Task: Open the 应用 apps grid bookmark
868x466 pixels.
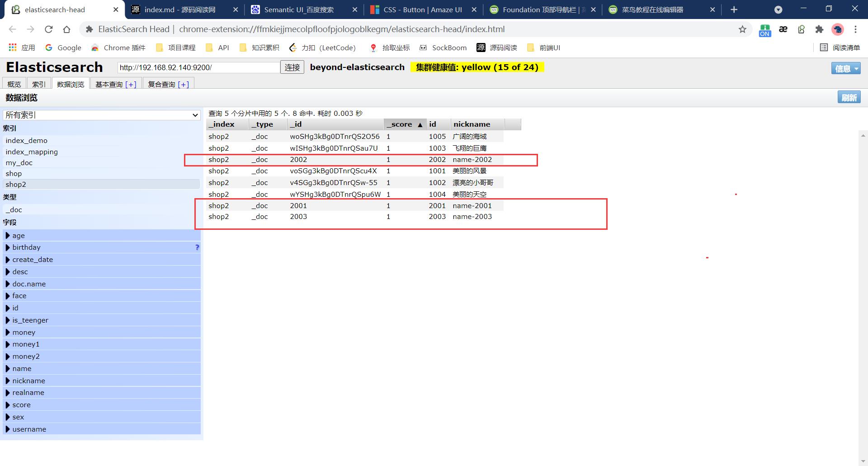Action: click(x=22, y=48)
